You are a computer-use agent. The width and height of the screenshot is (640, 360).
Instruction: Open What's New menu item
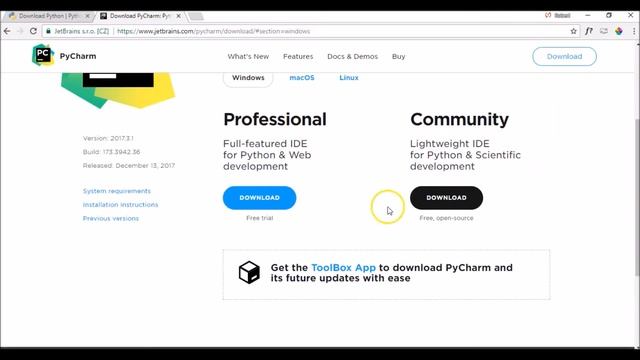coord(248,56)
